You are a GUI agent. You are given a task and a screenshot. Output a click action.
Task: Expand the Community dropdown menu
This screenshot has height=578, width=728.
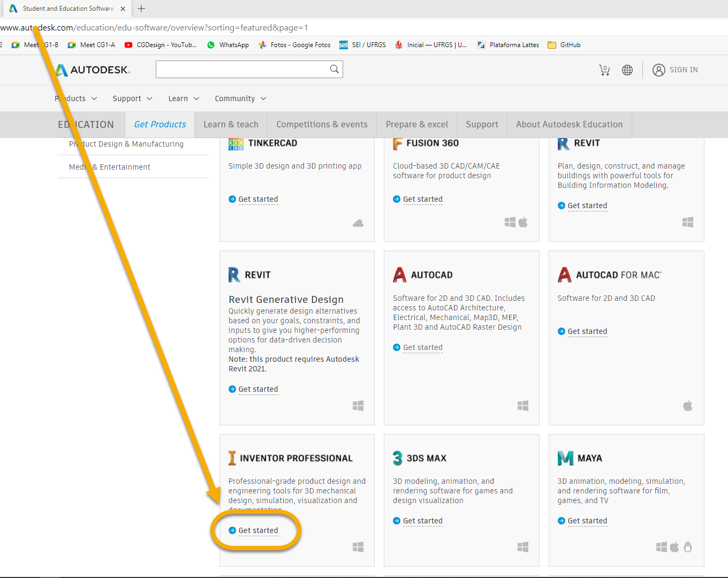(240, 98)
